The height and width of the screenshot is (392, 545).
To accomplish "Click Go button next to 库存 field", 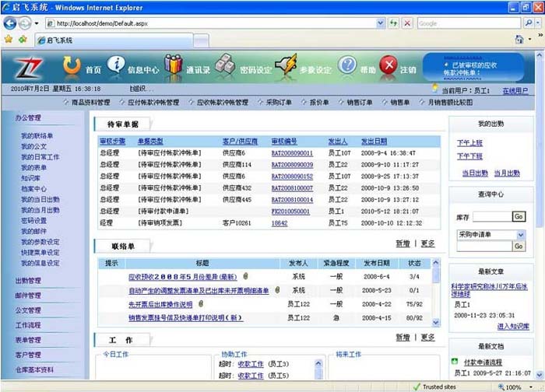I will coord(519,216).
